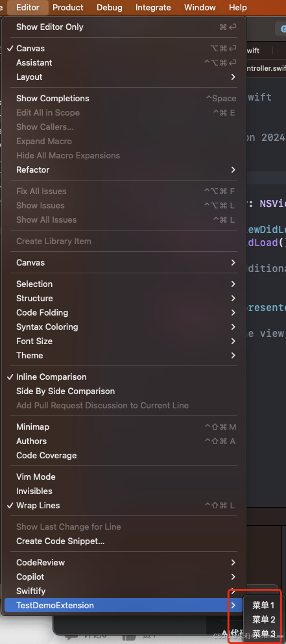Select Side By Side Comparison
286x644 pixels.
click(x=124, y=391)
